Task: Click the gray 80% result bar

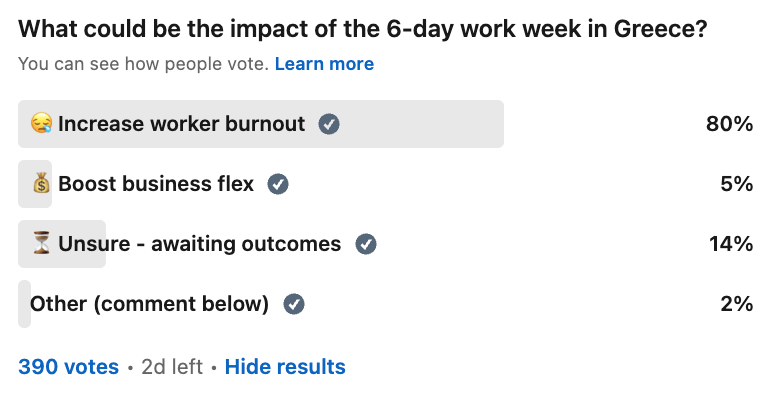Action: pyautogui.click(x=261, y=124)
